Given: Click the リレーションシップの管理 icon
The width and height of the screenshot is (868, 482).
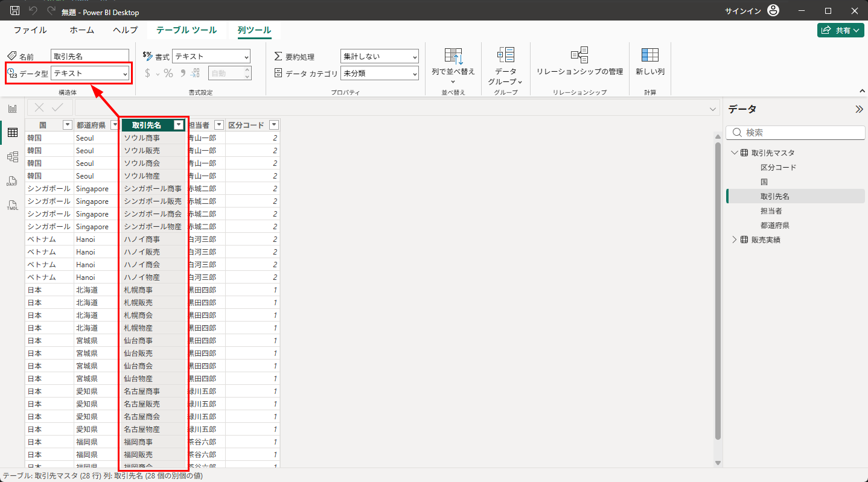Looking at the screenshot, I should (x=579, y=55).
